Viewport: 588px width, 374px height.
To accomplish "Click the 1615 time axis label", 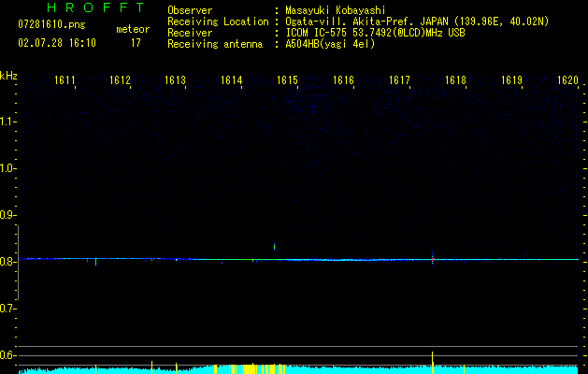I will [287, 79].
